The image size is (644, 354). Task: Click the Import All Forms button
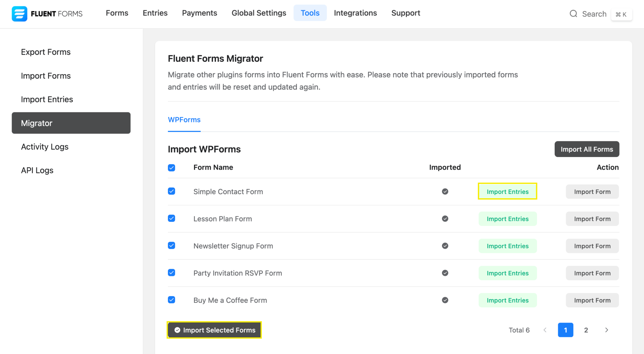[x=586, y=149]
